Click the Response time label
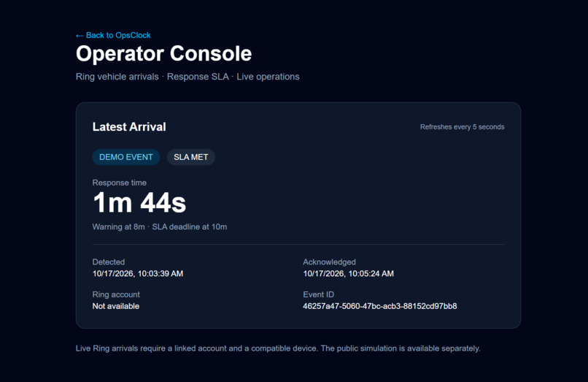The image size is (588, 382). [x=119, y=183]
